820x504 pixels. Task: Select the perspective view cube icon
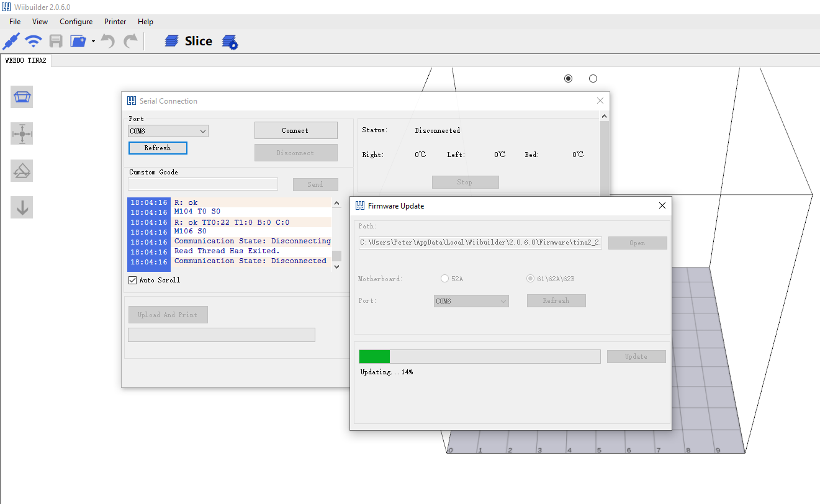(x=22, y=97)
